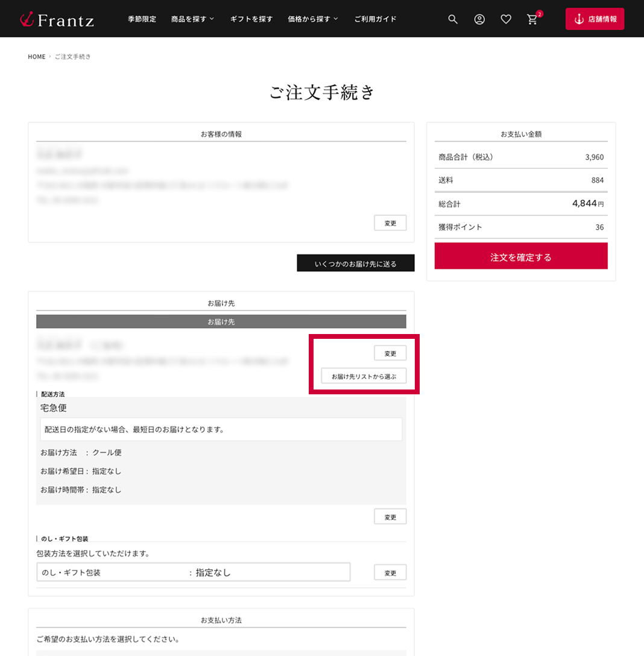The width and height of the screenshot is (644, 656).
Task: Expand the 価格から探す dropdown menu
Action: click(312, 19)
